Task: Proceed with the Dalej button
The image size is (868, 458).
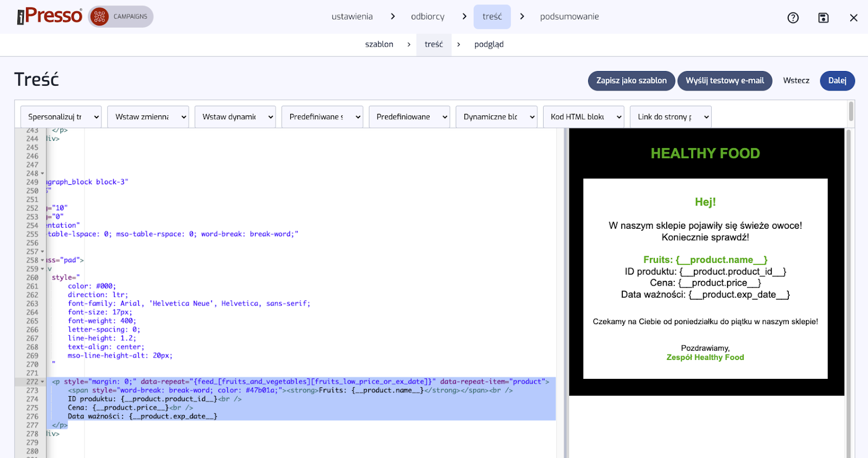Action: click(x=837, y=81)
